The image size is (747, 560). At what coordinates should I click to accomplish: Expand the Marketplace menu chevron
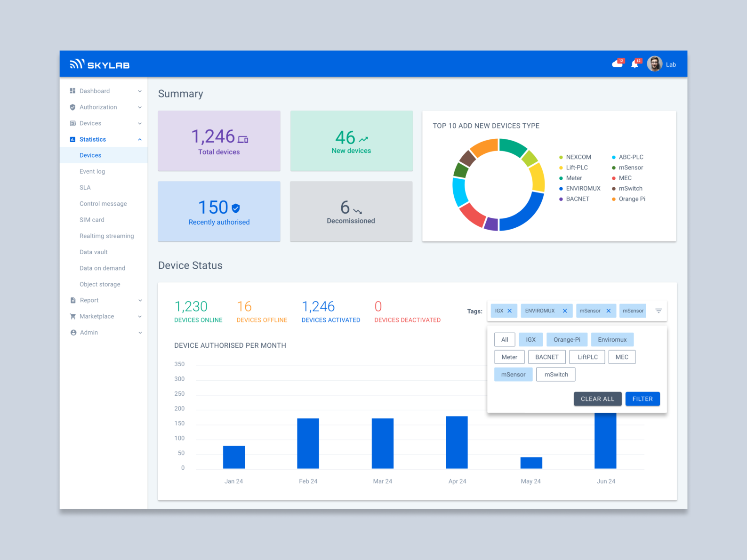coord(140,317)
